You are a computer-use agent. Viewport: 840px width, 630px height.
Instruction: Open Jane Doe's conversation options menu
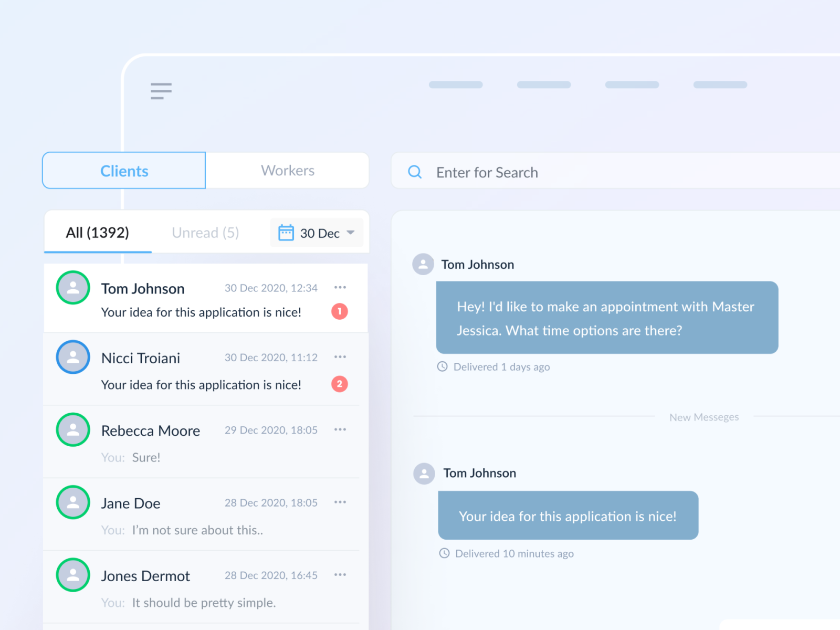[340, 501]
